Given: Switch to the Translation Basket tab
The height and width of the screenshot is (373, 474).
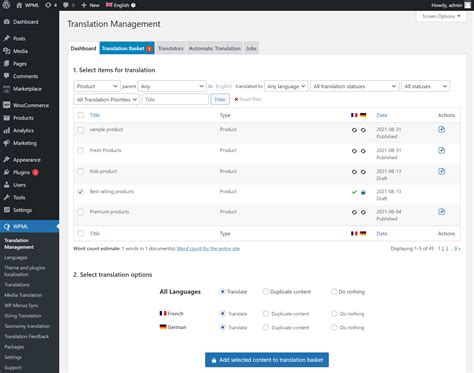Looking at the screenshot, I should coord(127,48).
